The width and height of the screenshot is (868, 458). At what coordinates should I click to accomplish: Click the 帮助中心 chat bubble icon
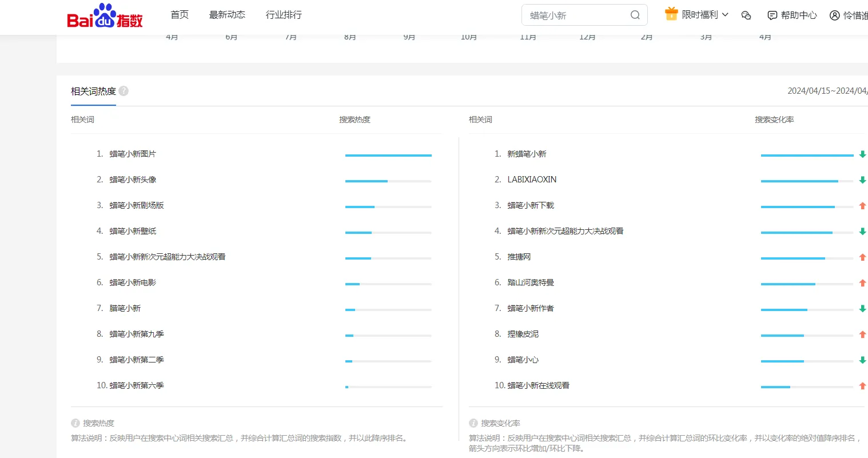773,15
